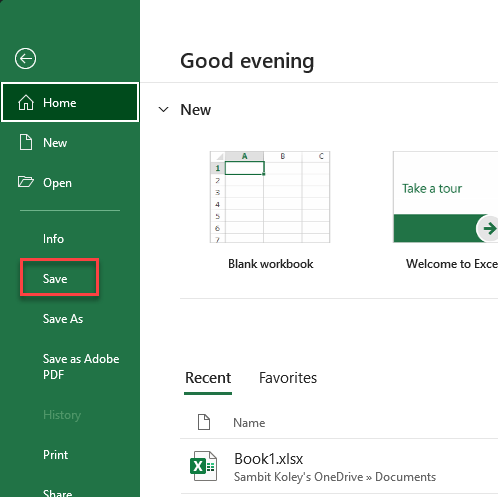Image resolution: width=498 pixels, height=497 pixels.
Task: Choose Save in the sidebar
Action: click(x=55, y=279)
